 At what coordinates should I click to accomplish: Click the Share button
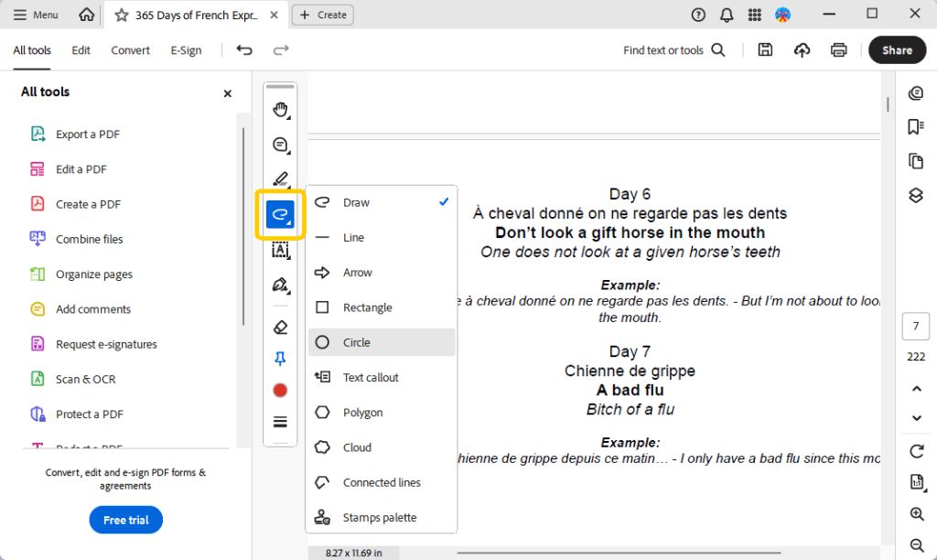[x=897, y=50]
